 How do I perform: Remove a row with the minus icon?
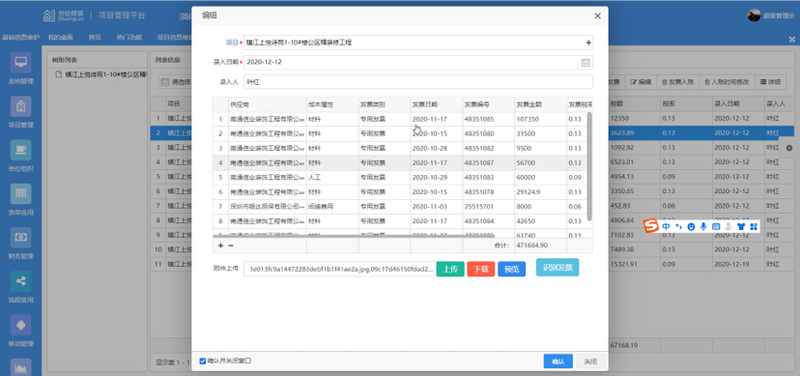click(231, 245)
